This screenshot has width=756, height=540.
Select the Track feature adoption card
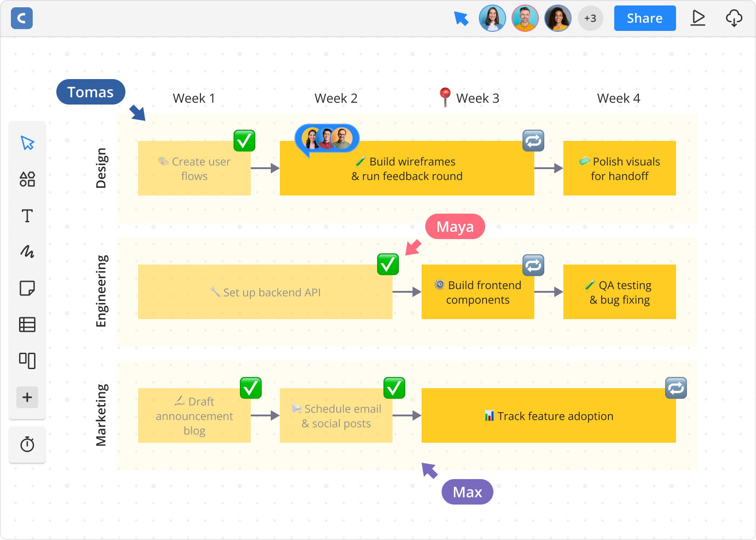tap(548, 415)
